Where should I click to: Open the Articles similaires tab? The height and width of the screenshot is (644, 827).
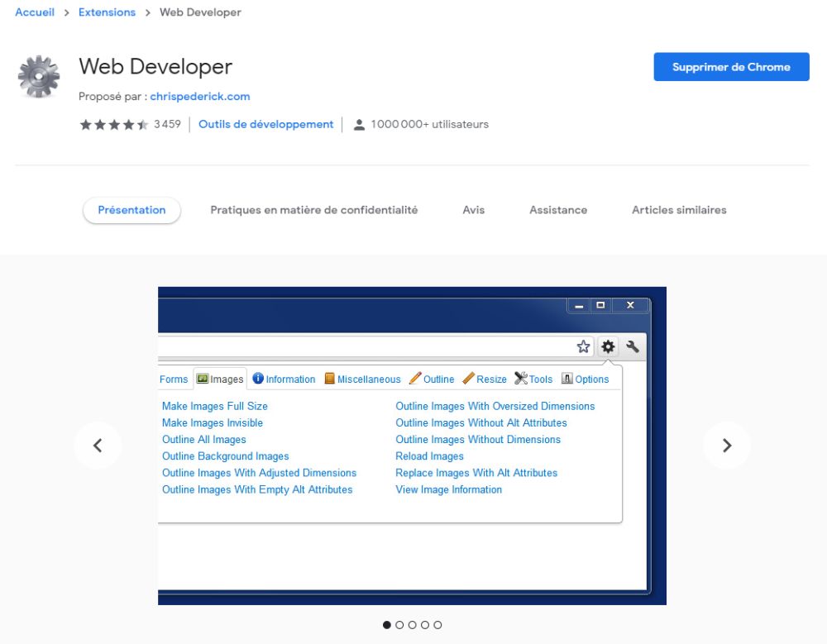pos(679,210)
